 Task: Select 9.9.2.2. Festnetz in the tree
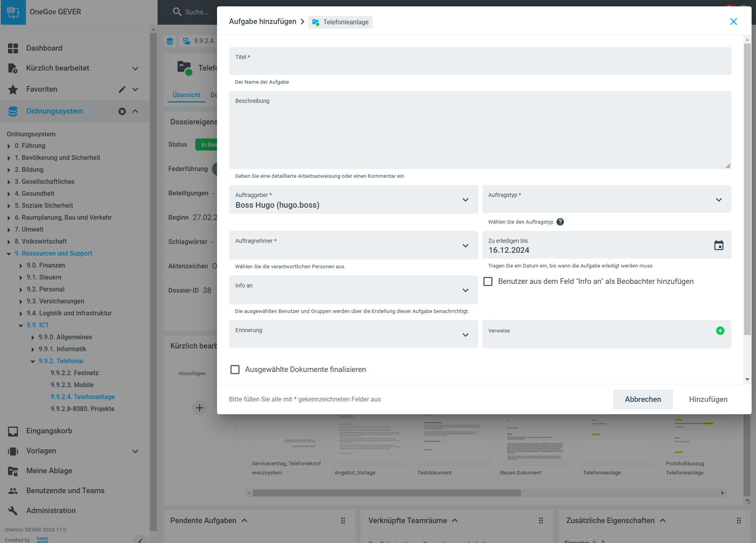pyautogui.click(x=74, y=373)
